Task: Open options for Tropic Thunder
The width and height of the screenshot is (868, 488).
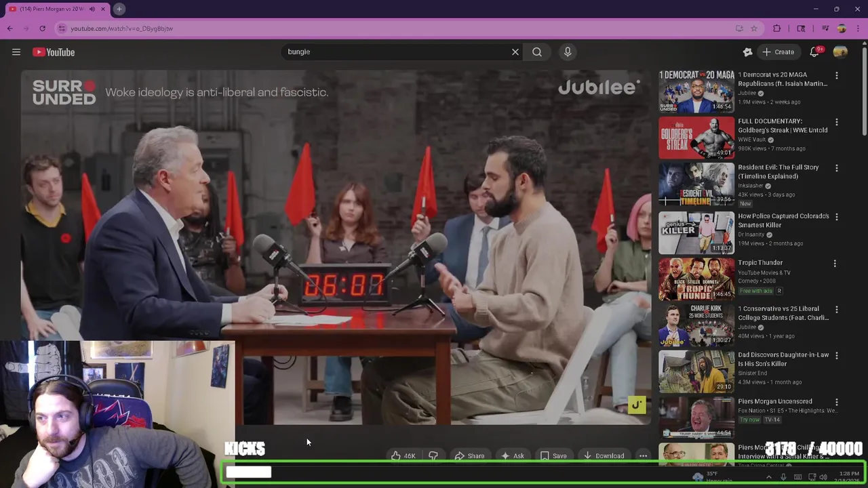Action: 835,263
